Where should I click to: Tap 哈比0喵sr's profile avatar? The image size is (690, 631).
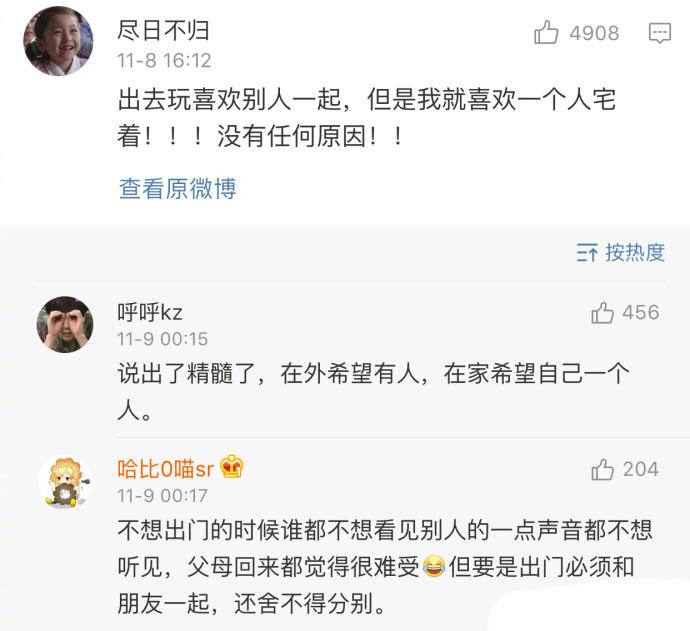(65, 480)
